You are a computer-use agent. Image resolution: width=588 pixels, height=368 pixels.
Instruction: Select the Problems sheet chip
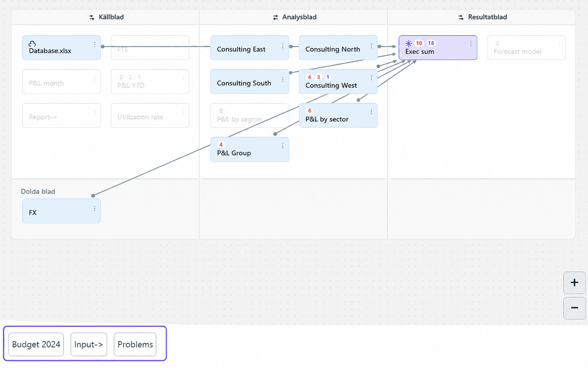[x=135, y=344]
